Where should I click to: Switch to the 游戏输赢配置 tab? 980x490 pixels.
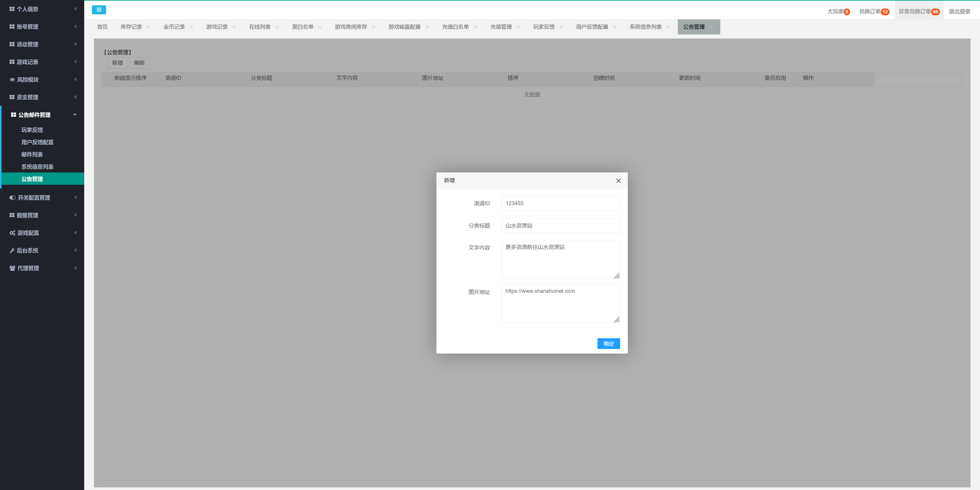(x=404, y=27)
